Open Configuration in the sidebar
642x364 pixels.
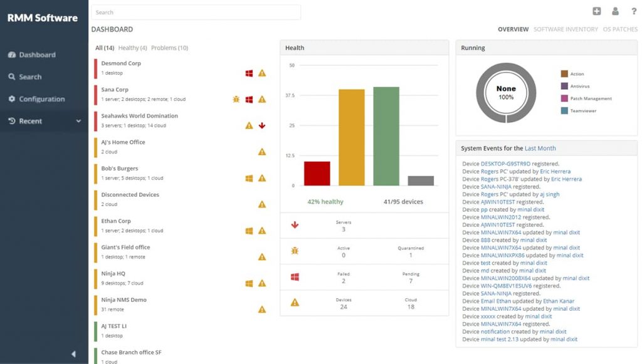(41, 99)
